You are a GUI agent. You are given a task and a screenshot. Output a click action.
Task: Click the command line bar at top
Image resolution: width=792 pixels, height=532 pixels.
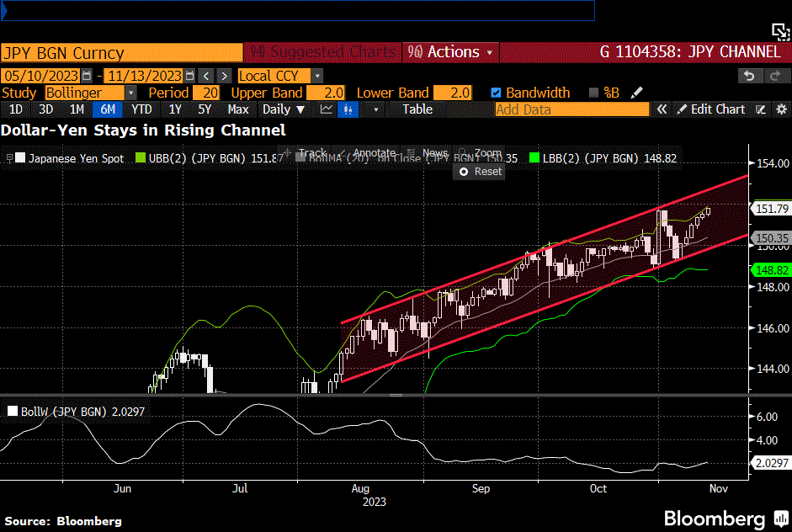point(297,10)
